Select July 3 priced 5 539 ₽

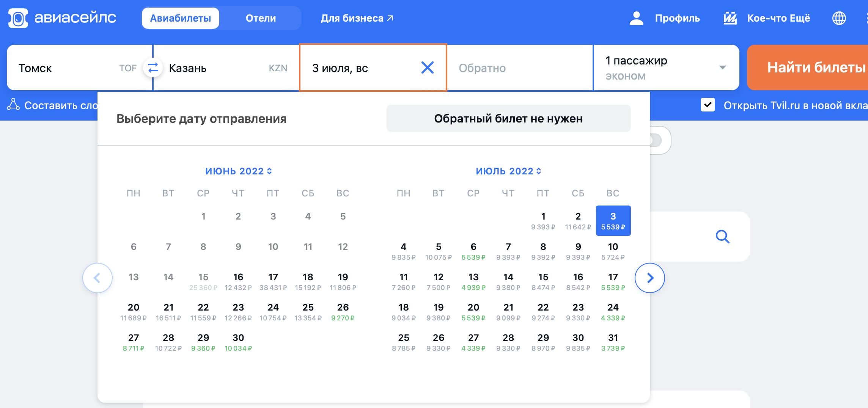coord(613,221)
